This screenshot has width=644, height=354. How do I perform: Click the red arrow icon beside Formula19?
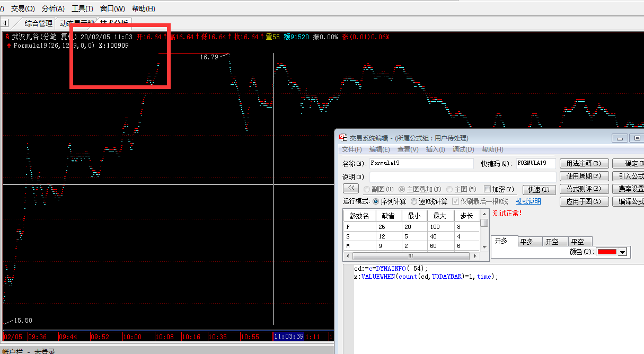(9, 46)
